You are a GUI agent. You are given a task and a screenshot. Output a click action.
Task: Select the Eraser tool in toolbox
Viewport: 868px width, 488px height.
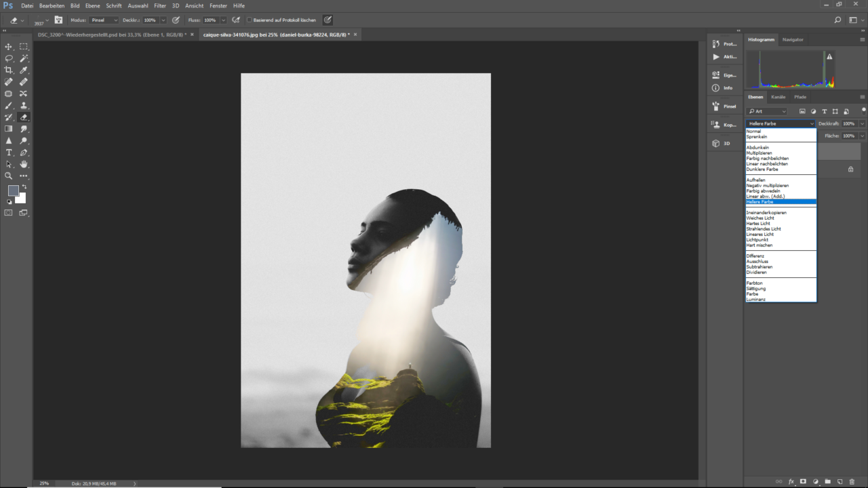(24, 117)
